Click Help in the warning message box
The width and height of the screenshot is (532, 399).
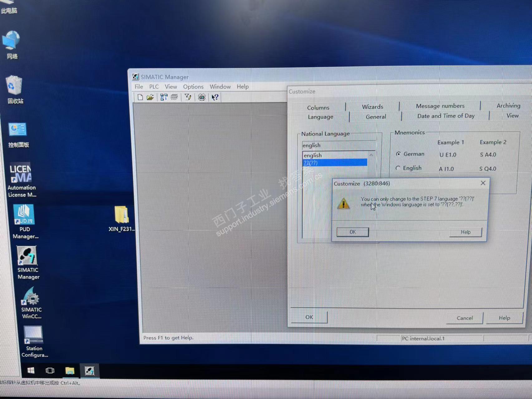[466, 232]
